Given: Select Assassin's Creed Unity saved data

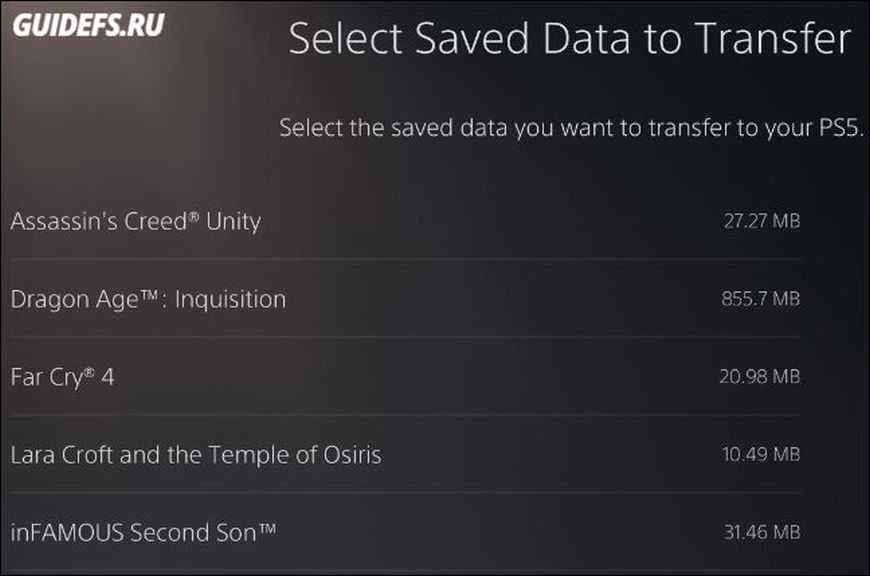Looking at the screenshot, I should (135, 221).
